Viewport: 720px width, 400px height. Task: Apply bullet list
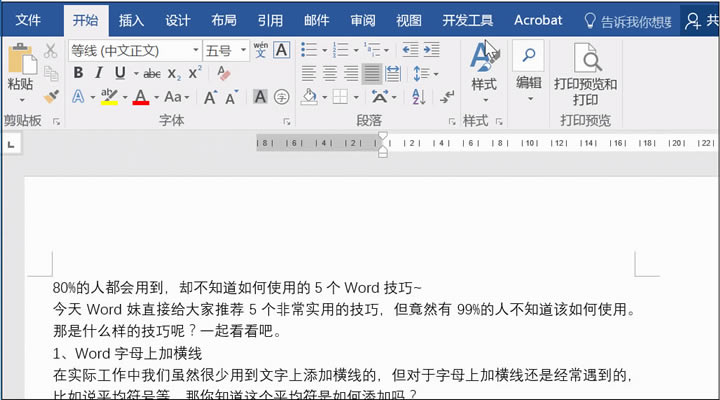pos(309,49)
